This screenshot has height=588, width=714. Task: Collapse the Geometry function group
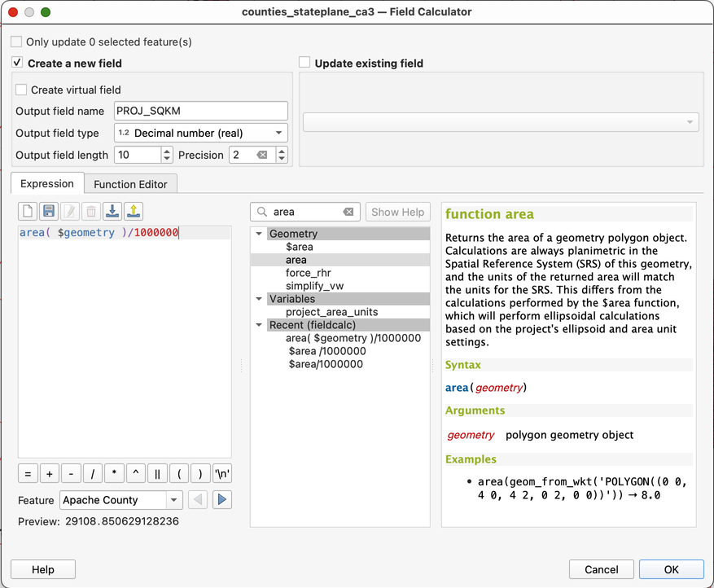pos(259,234)
